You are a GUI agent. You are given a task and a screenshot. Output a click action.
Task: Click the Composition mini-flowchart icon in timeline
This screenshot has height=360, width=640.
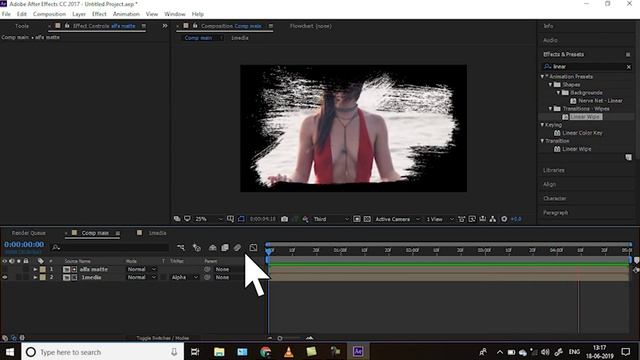181,248
